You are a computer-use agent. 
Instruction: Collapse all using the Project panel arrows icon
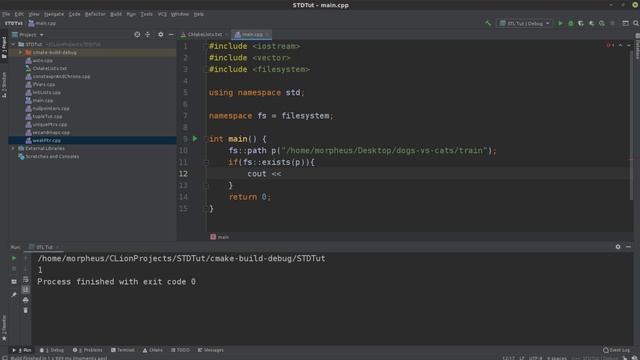(x=148, y=35)
